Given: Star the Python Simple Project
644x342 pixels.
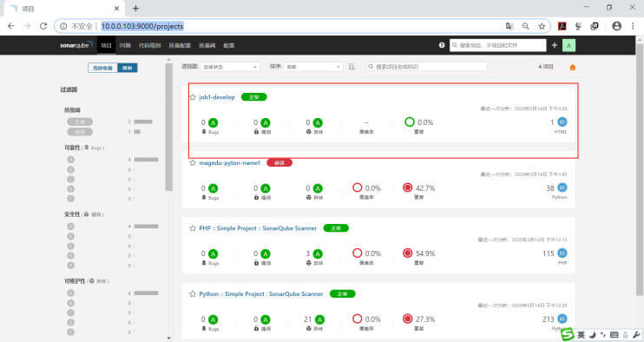Looking at the screenshot, I should click(x=193, y=294).
